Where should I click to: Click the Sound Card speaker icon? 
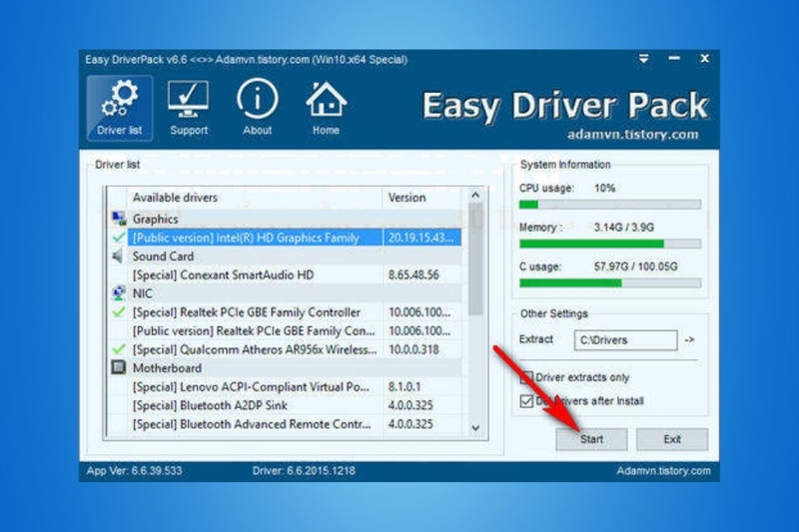click(118, 257)
